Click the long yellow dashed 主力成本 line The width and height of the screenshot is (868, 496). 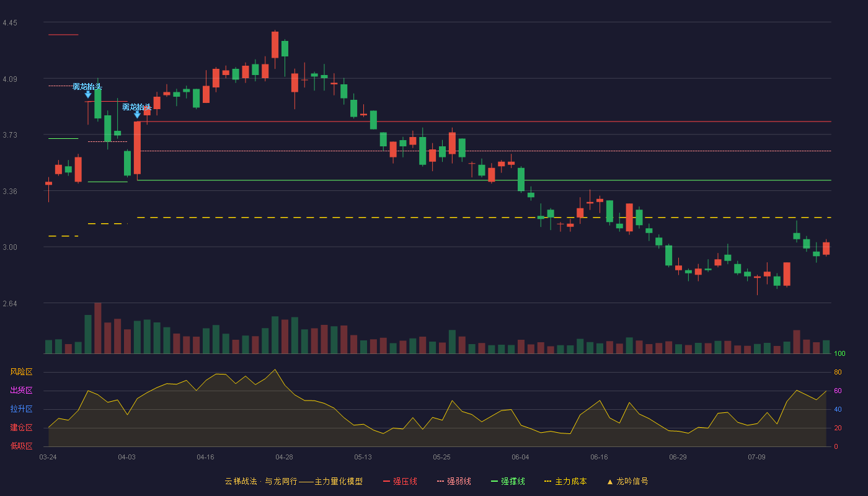click(x=484, y=218)
